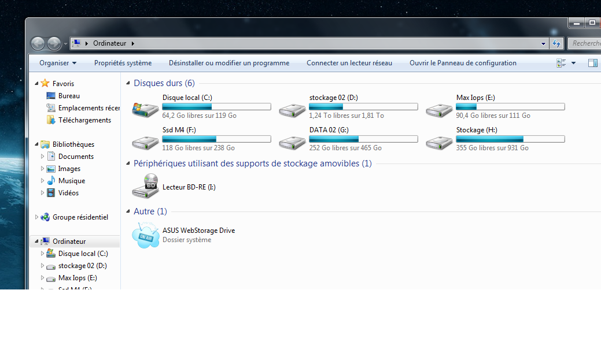Screen dimensions: 601x364
Task: Collapse the Disques durs group header
Action: pyautogui.click(x=128, y=84)
